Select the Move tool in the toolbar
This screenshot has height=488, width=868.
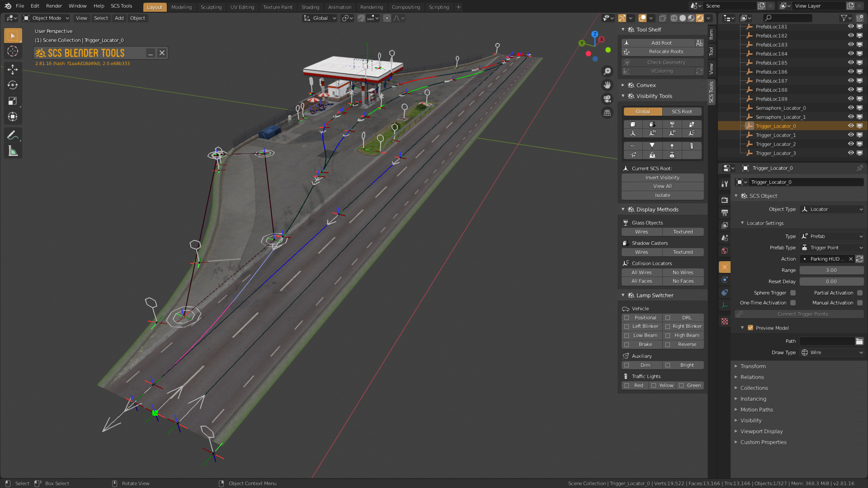coord(13,69)
